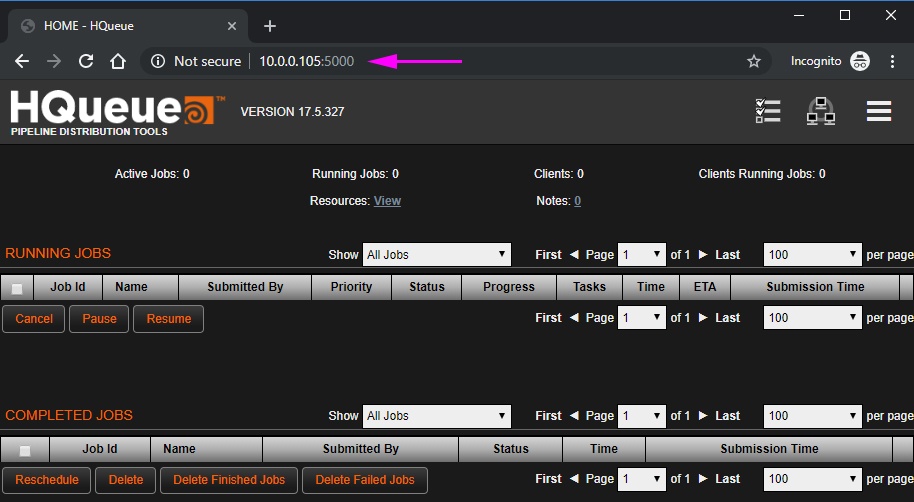The image size is (914, 502).
Task: Sort completed jobs by Submitted By column
Action: pyautogui.click(x=360, y=448)
